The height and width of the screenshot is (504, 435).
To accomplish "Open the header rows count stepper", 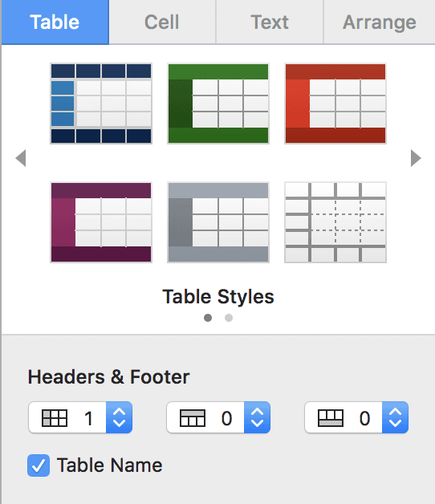I will 257,417.
